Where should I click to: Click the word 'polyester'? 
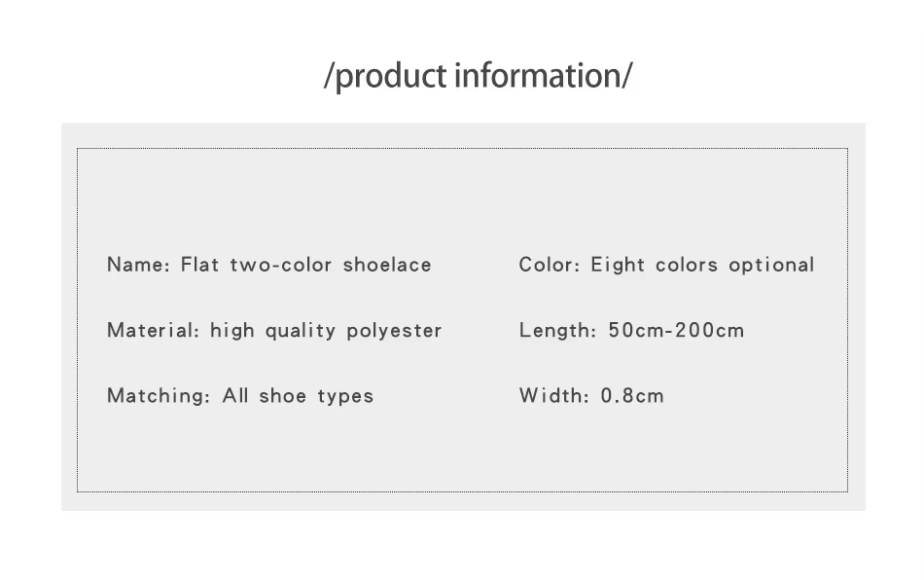coord(394,331)
